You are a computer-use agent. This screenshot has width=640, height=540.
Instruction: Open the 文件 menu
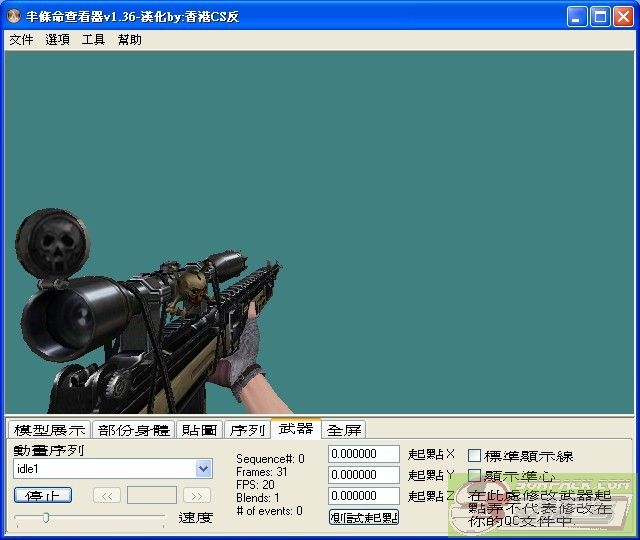point(21,40)
